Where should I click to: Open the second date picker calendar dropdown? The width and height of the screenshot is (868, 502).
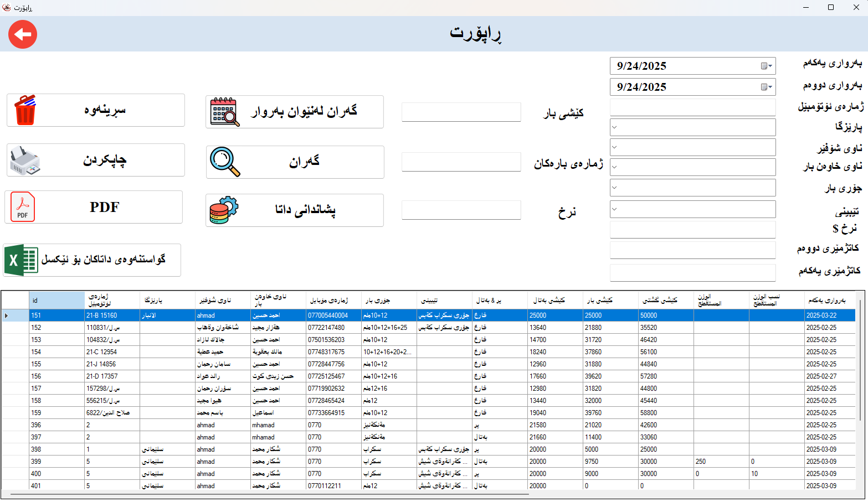[767, 87]
